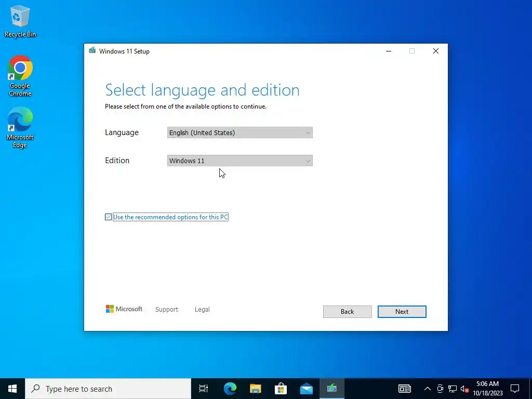Minimize the Windows 11 Setup window
The image size is (532, 399).
pos(389,51)
